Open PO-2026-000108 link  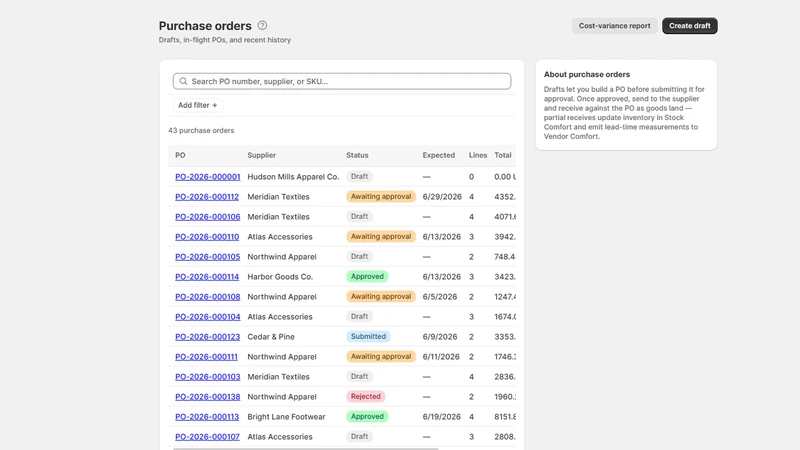208,296
